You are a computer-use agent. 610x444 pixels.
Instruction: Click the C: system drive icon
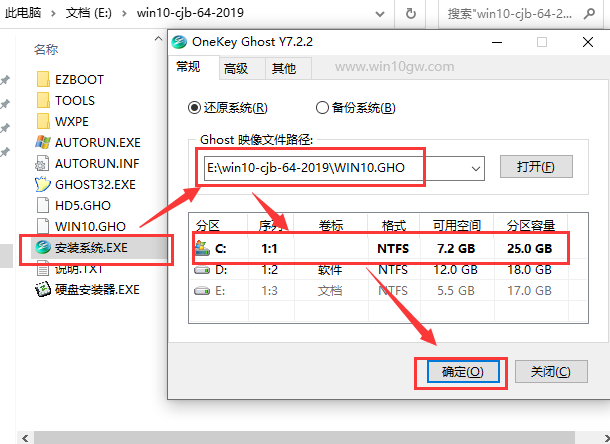pos(202,248)
